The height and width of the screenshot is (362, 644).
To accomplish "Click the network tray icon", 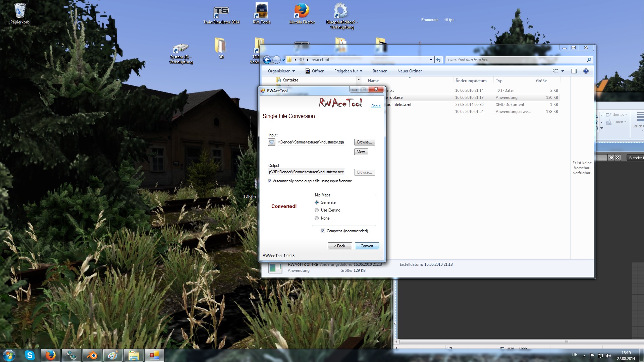I will tap(600, 356).
